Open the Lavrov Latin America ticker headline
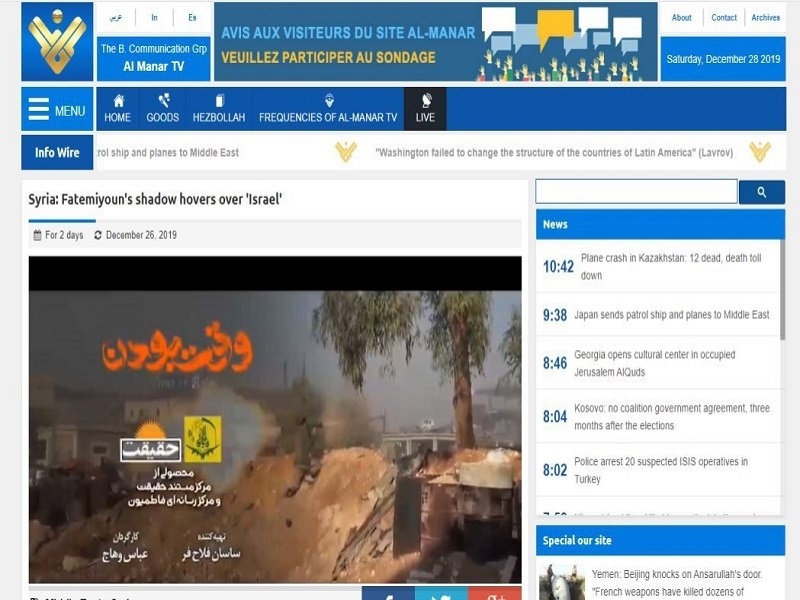 click(554, 153)
